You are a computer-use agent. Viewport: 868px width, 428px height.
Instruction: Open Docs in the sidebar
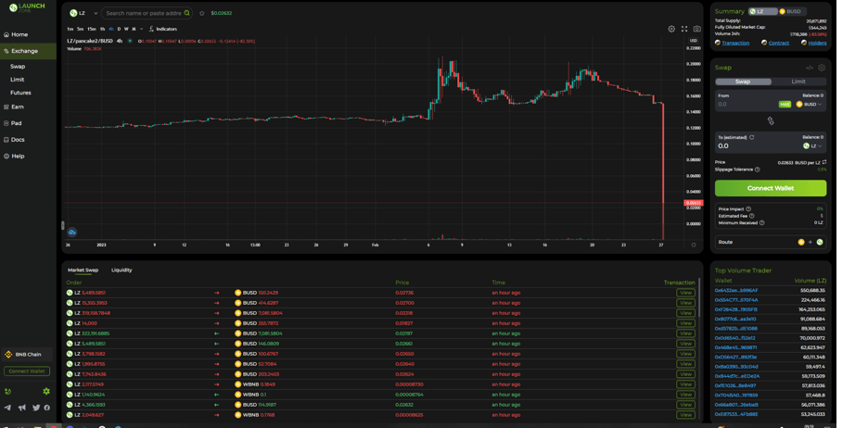pos(18,140)
